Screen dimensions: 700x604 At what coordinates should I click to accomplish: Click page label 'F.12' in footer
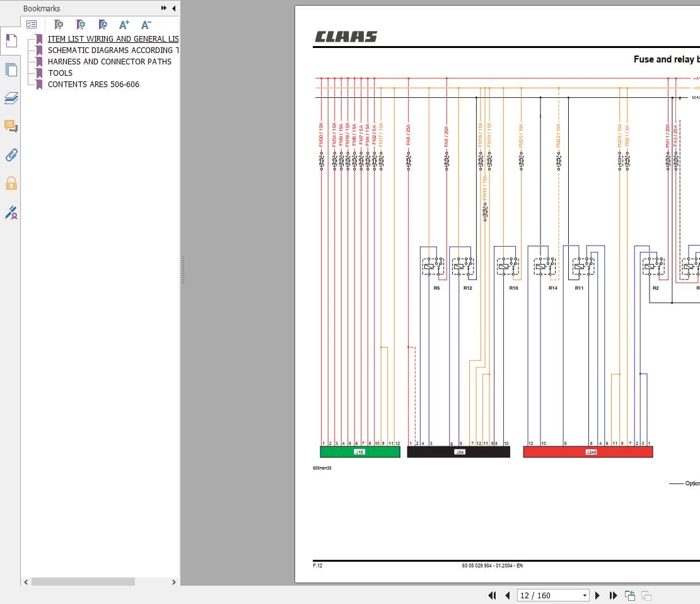coord(317,566)
